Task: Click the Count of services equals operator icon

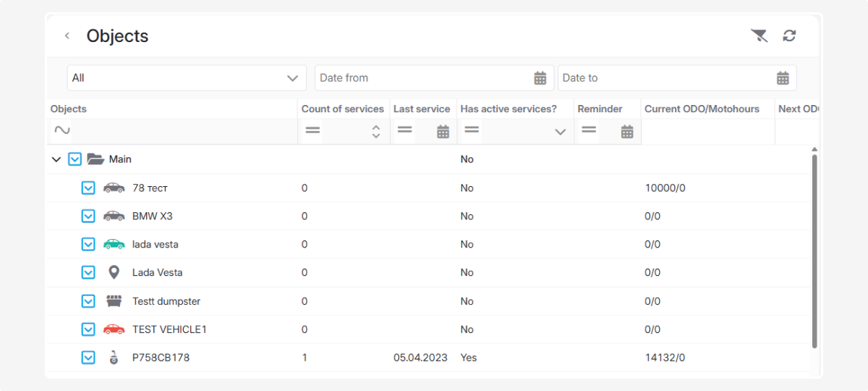Action: coord(312,131)
